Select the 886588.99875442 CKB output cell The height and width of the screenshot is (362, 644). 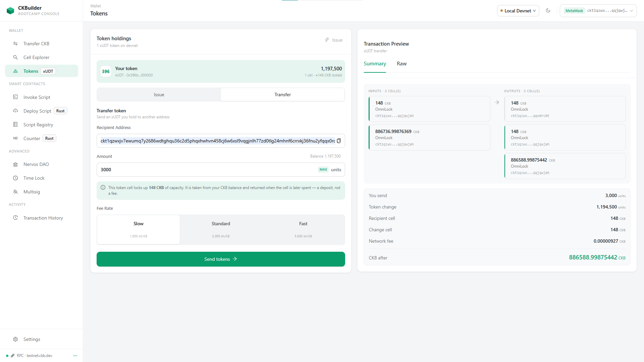click(565, 166)
